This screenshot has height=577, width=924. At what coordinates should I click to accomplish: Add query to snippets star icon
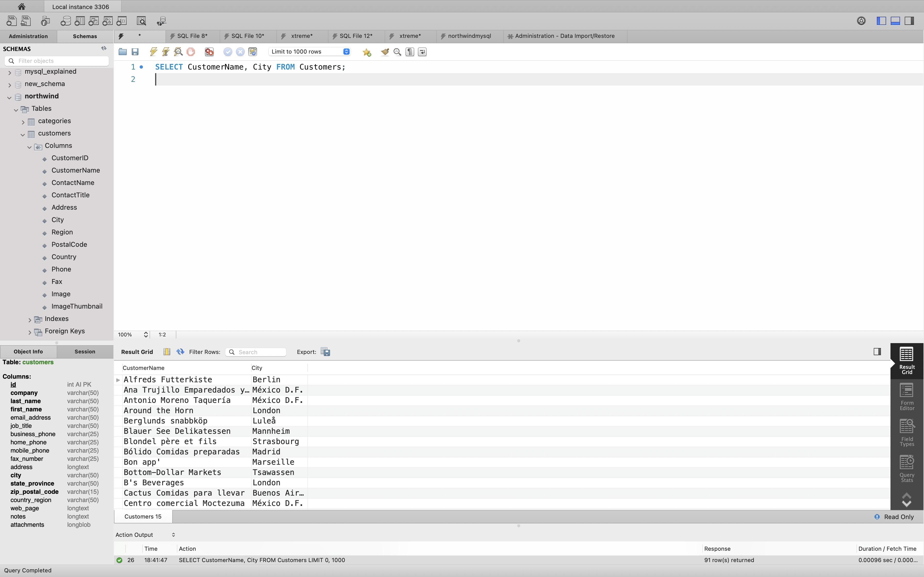click(367, 52)
